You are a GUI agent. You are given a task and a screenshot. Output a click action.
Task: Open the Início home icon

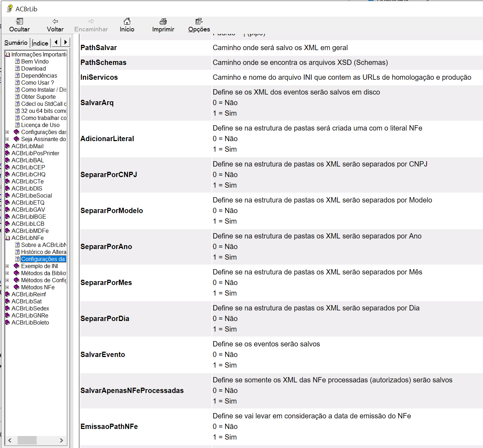(127, 22)
